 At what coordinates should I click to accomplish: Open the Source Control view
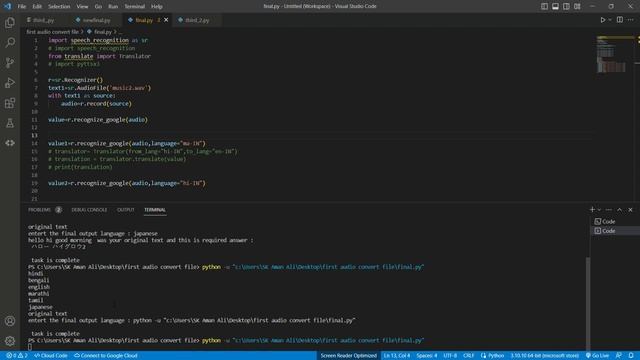(x=10, y=62)
